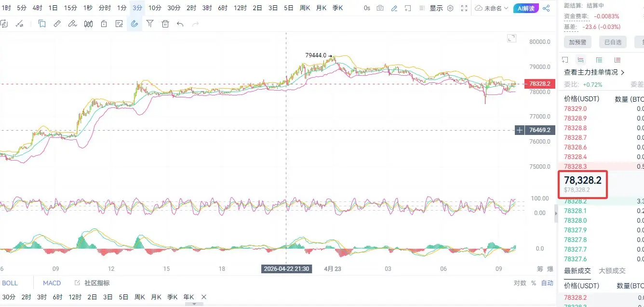Select the red asks-only order book icon
Viewport: 644px width, 307px height.
pyautogui.click(x=617, y=60)
